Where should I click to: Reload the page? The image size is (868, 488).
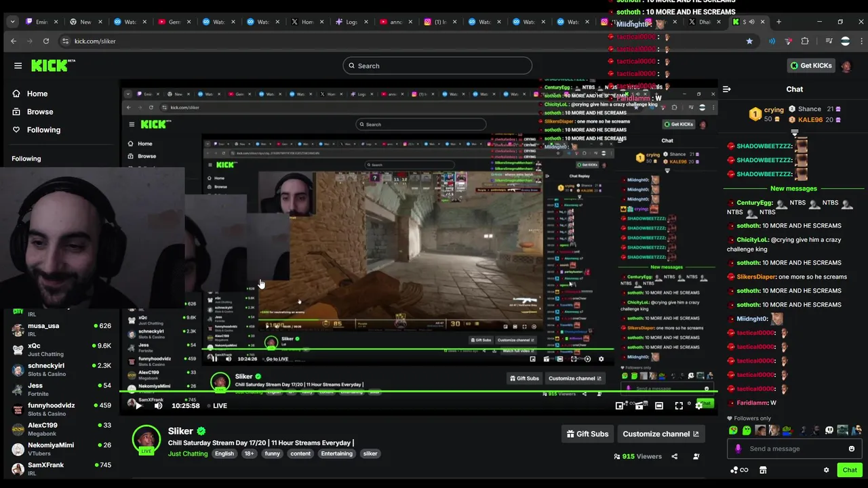click(45, 41)
